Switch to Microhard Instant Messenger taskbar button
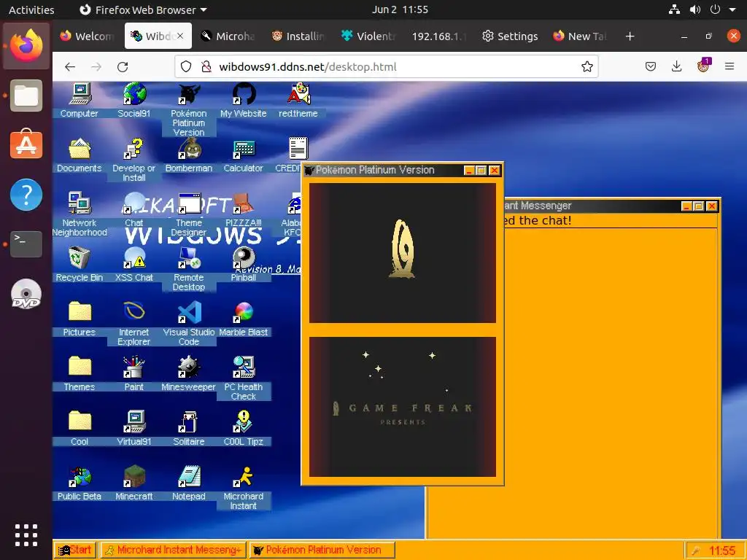 click(173, 550)
